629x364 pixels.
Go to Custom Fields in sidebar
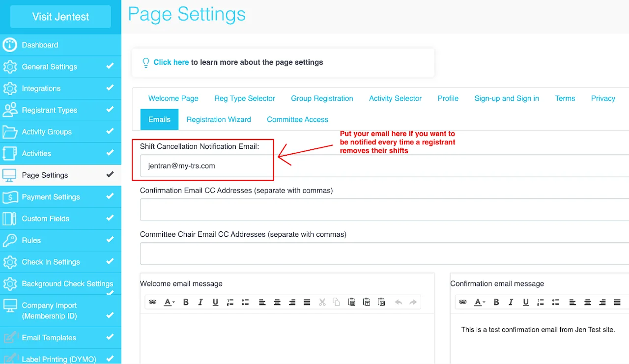coord(60,219)
